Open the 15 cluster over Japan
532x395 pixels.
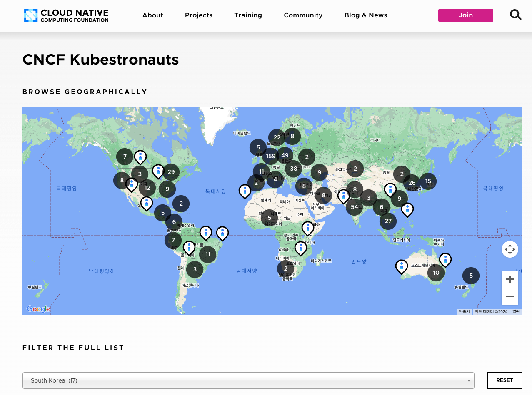[x=428, y=181]
